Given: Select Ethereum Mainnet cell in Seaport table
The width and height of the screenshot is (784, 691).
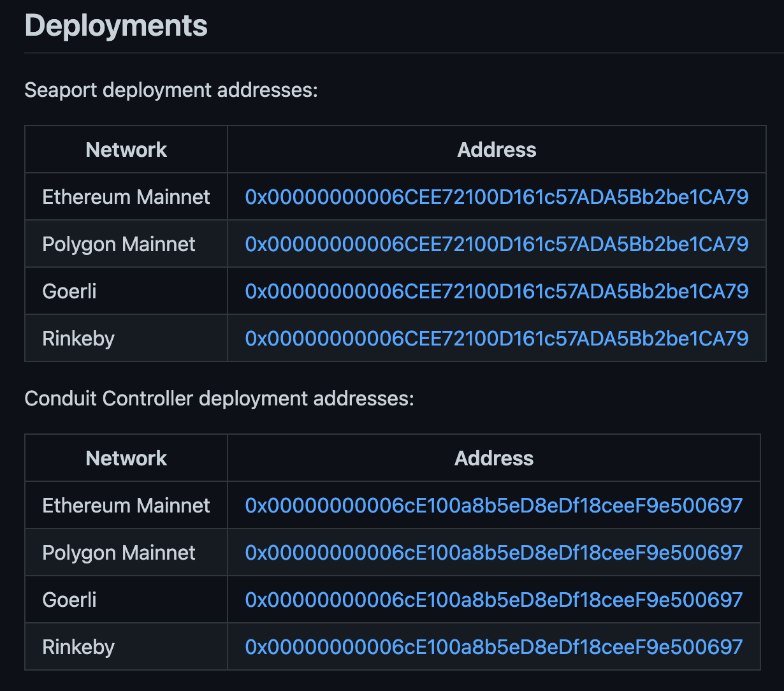Looking at the screenshot, I should (x=126, y=197).
